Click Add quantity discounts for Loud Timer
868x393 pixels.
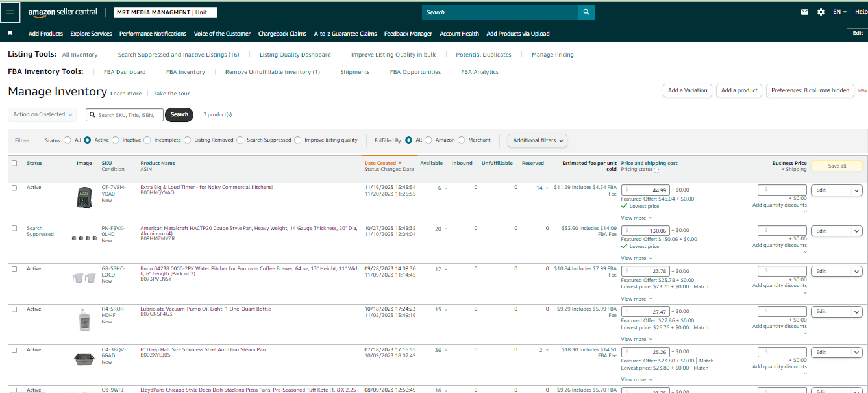[x=780, y=205]
